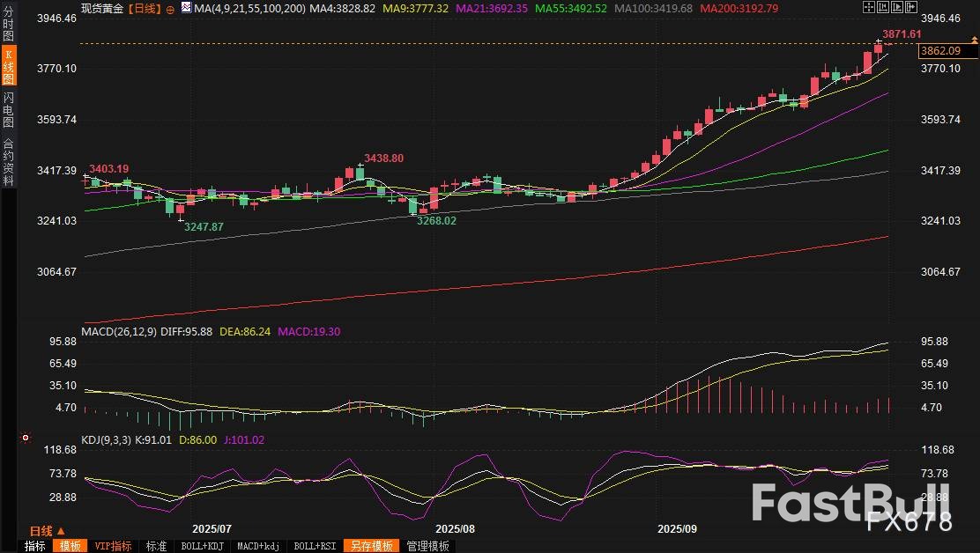Screen dimensions: 980x553
Task: Select the MACD+kdj template tab
Action: point(260,546)
